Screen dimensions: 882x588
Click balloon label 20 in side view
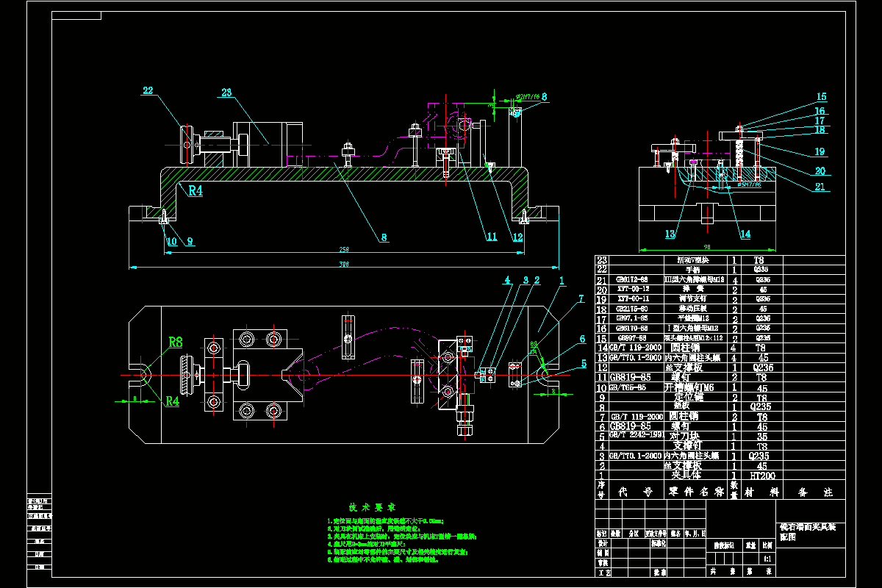coord(820,171)
